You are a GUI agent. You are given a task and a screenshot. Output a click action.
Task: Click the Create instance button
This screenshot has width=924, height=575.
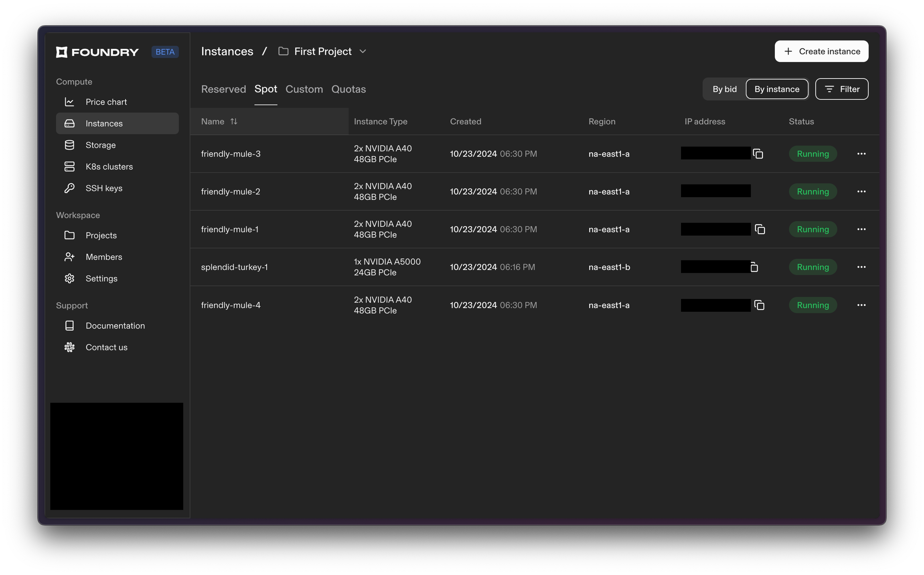(x=821, y=51)
